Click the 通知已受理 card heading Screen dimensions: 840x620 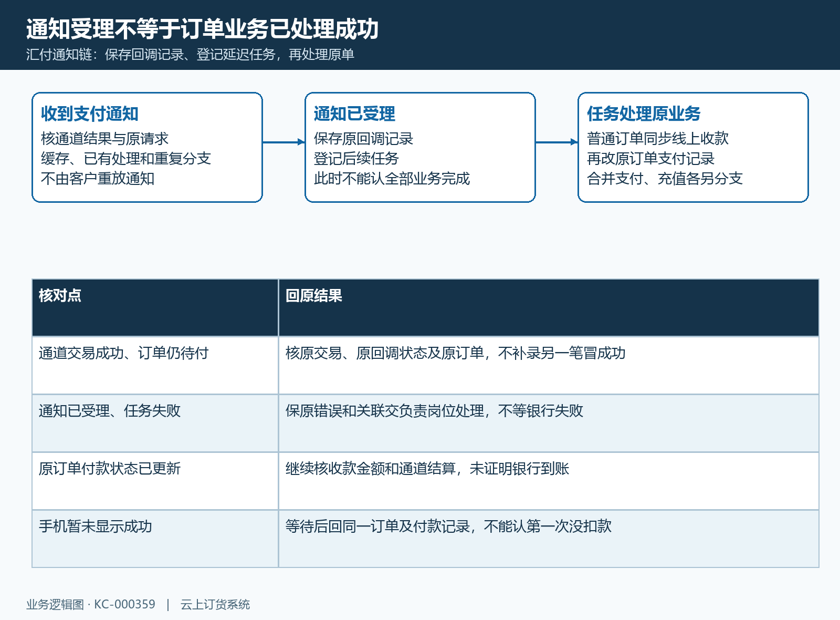pos(354,113)
